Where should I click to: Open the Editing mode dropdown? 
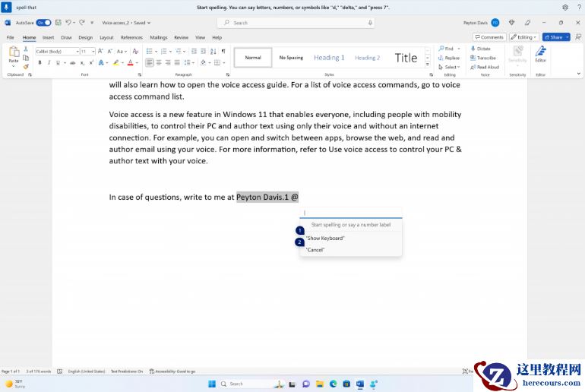pyautogui.click(x=523, y=37)
